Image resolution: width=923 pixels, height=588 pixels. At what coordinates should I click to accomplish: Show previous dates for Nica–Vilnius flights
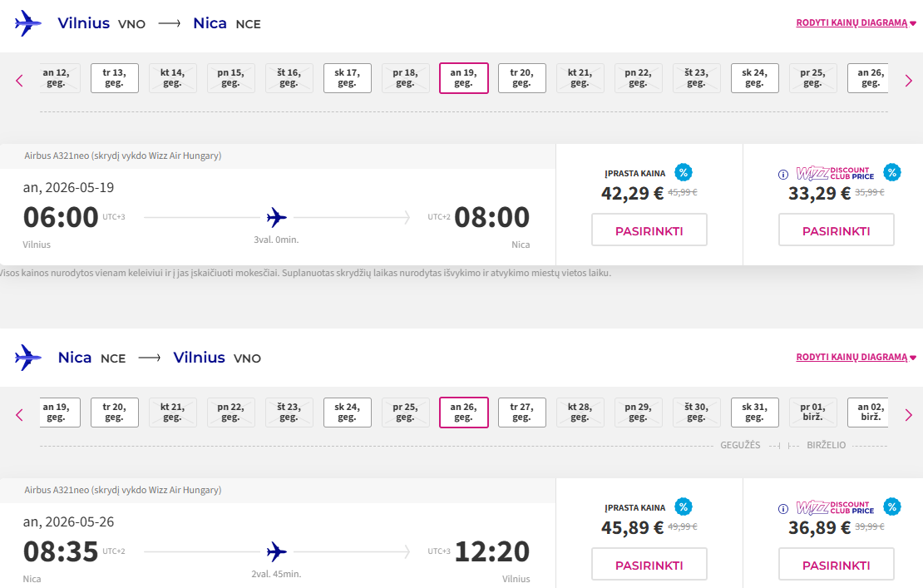(20, 414)
